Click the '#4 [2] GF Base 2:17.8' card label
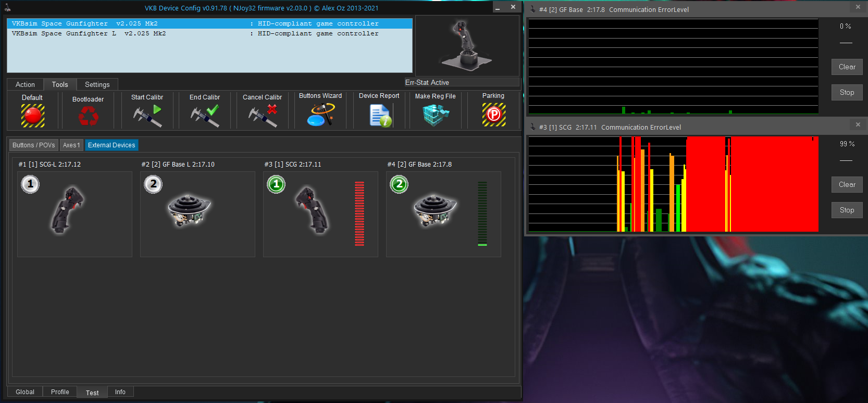 419,164
